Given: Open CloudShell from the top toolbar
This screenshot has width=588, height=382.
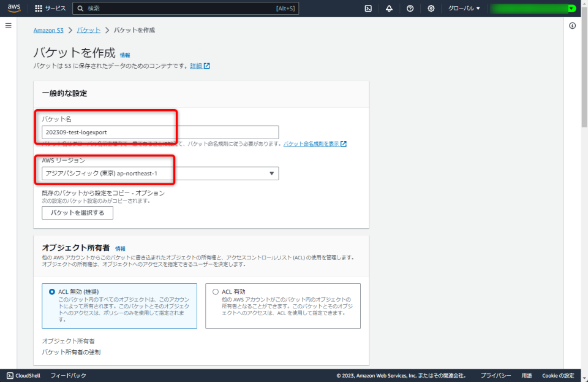Looking at the screenshot, I should (368, 8).
